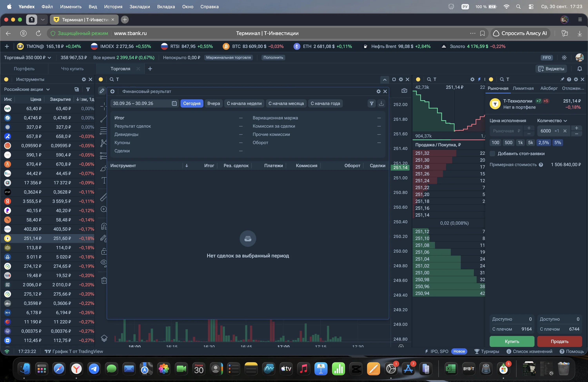The width and height of the screenshot is (588, 382).
Task: Enable Добавить стоп-заявки checkbox
Action: coord(492,154)
